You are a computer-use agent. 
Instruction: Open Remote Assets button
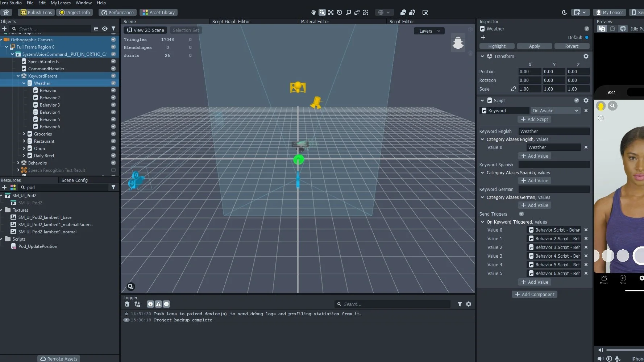[x=59, y=359]
